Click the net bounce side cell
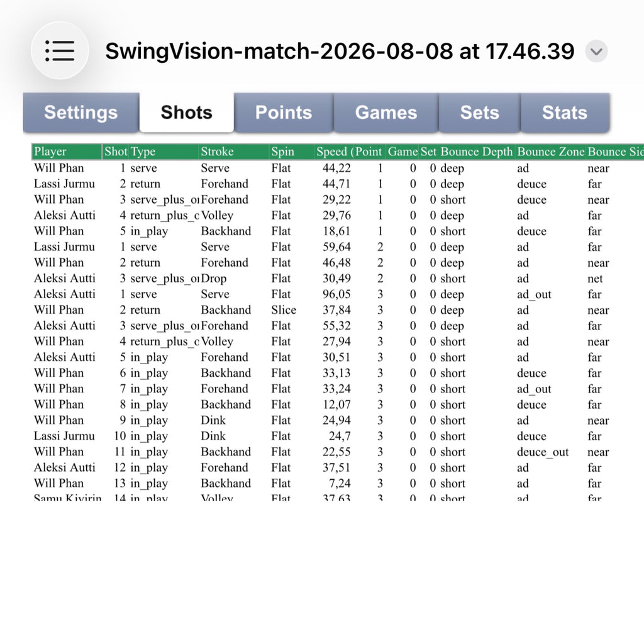The image size is (644, 644). tap(595, 279)
